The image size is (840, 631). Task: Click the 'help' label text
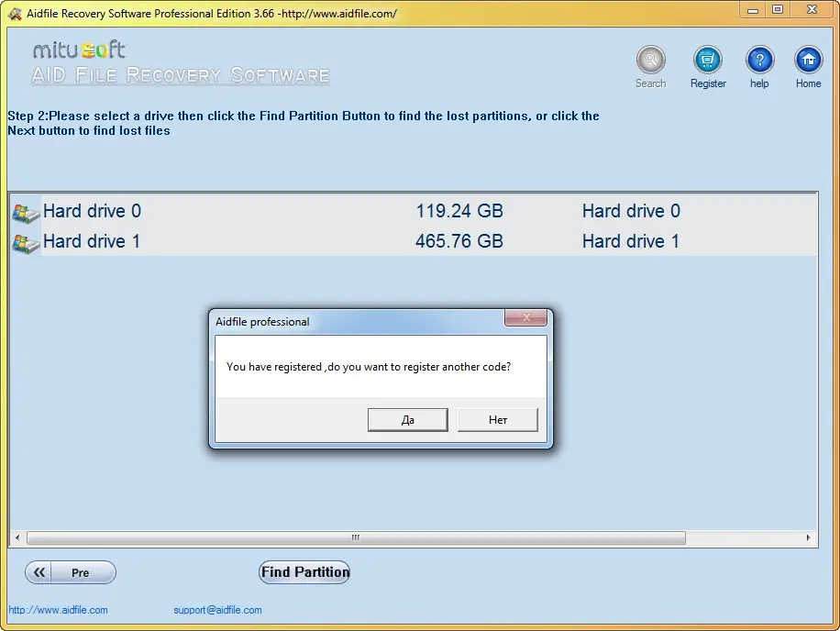coord(759,83)
